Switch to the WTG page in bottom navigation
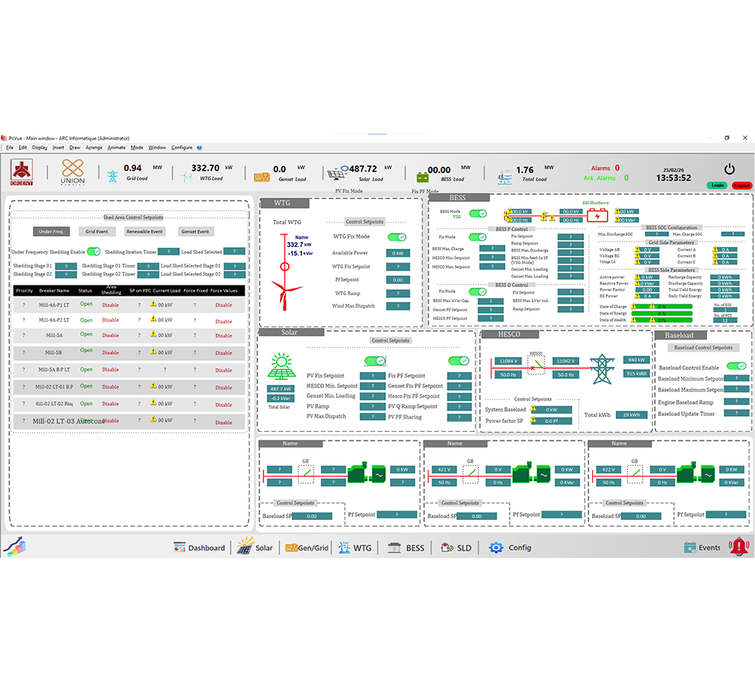Screen dimensions: 755x700 (355, 547)
